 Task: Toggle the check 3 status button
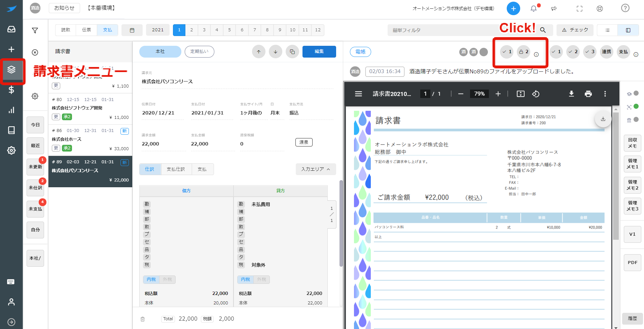coord(589,52)
